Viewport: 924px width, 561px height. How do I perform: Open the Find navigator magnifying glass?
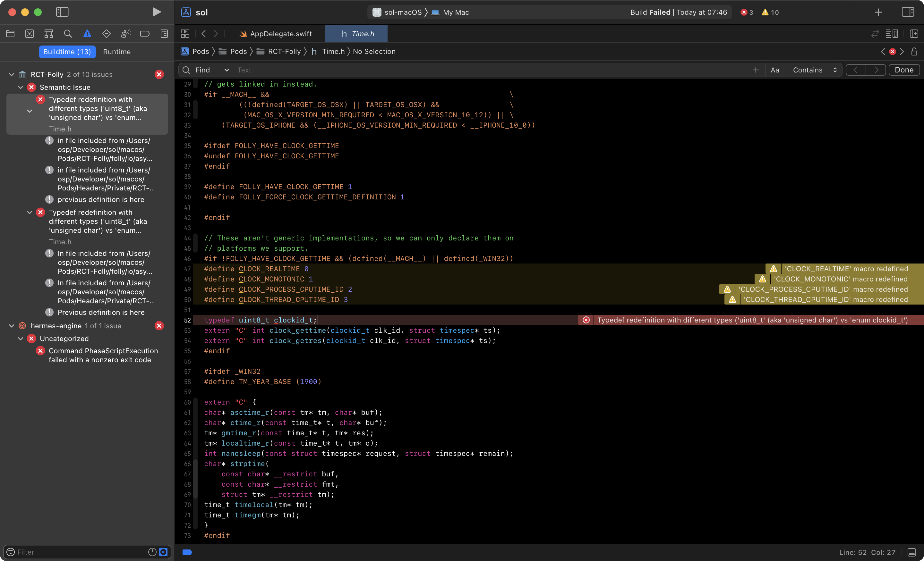coord(68,33)
